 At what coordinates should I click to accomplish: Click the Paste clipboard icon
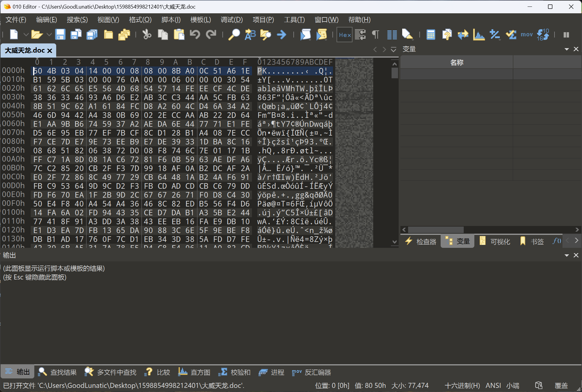[179, 35]
